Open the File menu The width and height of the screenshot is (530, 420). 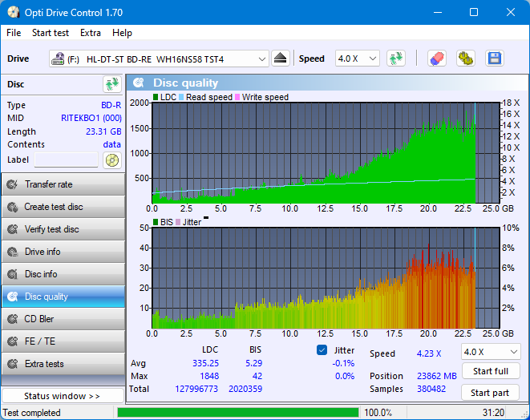[x=14, y=33]
